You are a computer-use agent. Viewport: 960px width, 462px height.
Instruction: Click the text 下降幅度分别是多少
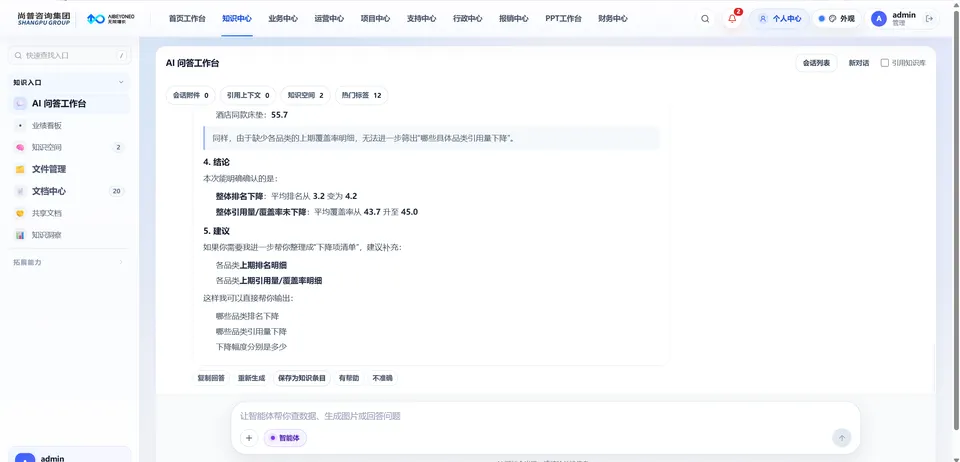[x=251, y=346]
